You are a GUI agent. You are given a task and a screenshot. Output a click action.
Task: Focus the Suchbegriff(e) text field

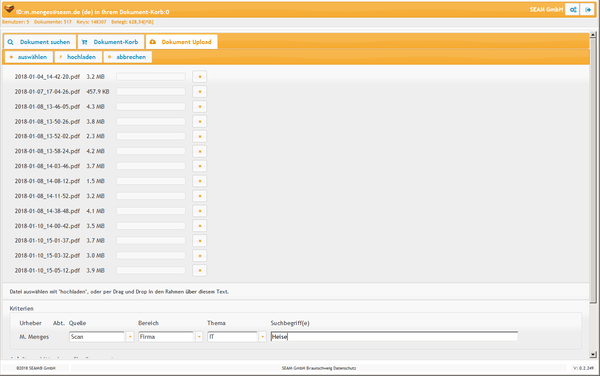click(x=394, y=337)
